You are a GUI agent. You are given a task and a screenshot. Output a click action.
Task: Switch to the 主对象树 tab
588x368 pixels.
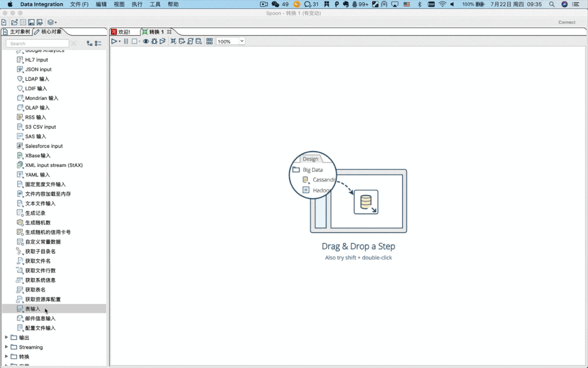[16, 32]
